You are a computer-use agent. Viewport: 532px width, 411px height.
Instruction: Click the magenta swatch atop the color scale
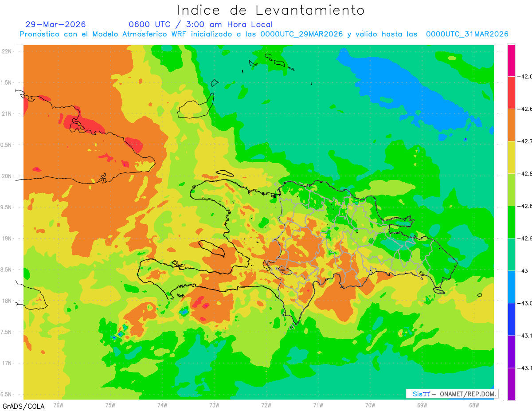point(511,60)
